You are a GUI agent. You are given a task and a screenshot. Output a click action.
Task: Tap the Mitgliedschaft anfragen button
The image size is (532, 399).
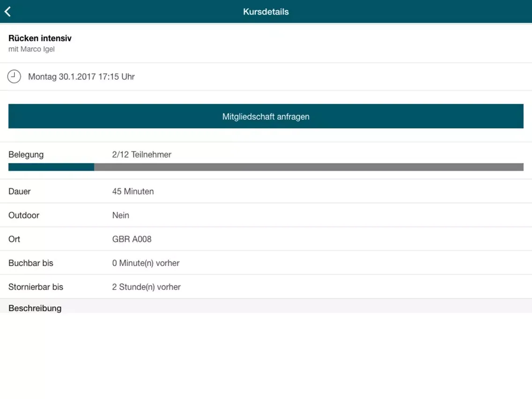pos(266,116)
